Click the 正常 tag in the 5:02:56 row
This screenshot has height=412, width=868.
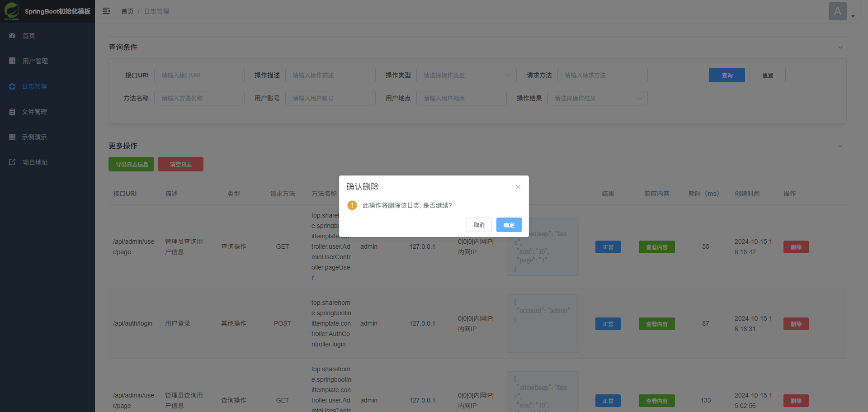click(608, 401)
